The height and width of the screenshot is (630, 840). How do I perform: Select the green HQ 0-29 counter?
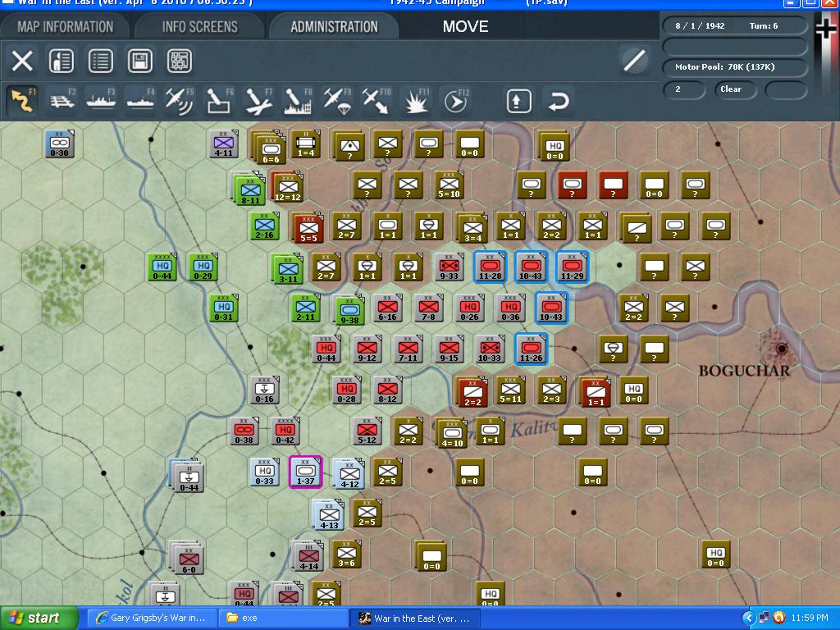203,267
